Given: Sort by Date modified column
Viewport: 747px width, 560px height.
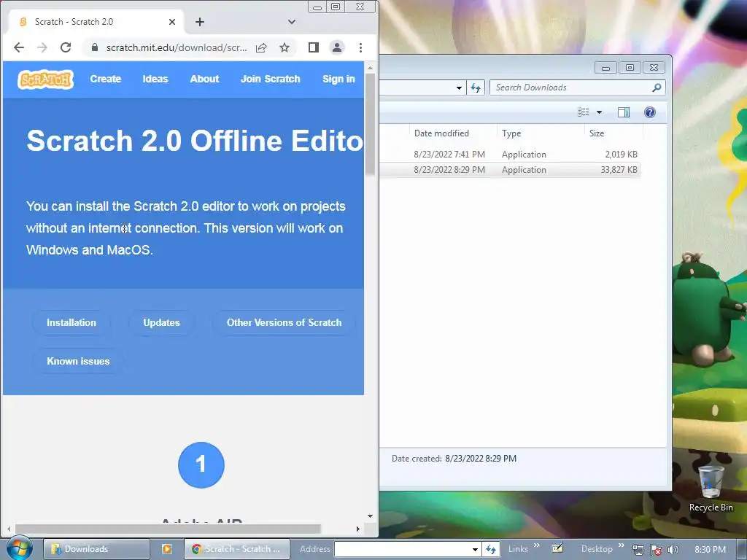Looking at the screenshot, I should [x=452, y=133].
